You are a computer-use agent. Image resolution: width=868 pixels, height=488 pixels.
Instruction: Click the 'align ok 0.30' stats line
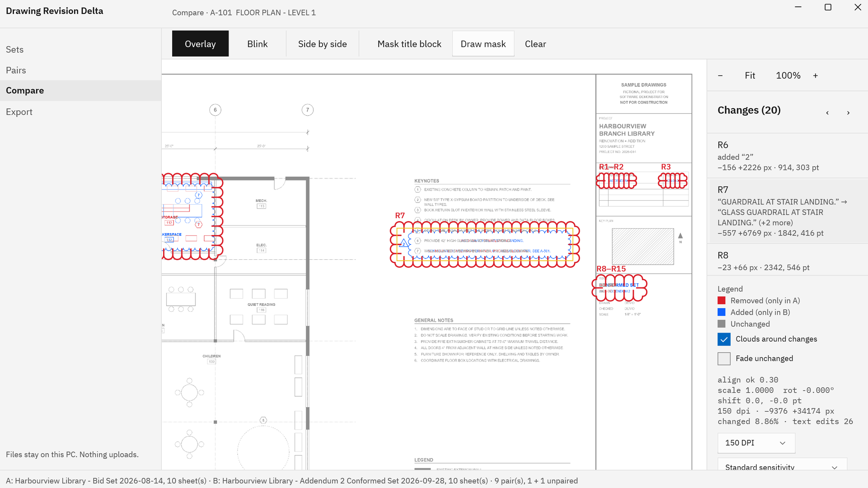point(748,380)
